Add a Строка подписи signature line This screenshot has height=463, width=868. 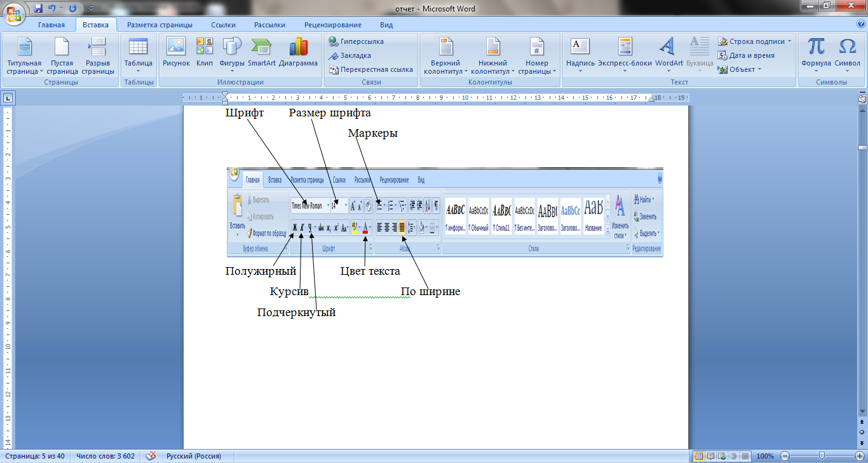pos(755,41)
